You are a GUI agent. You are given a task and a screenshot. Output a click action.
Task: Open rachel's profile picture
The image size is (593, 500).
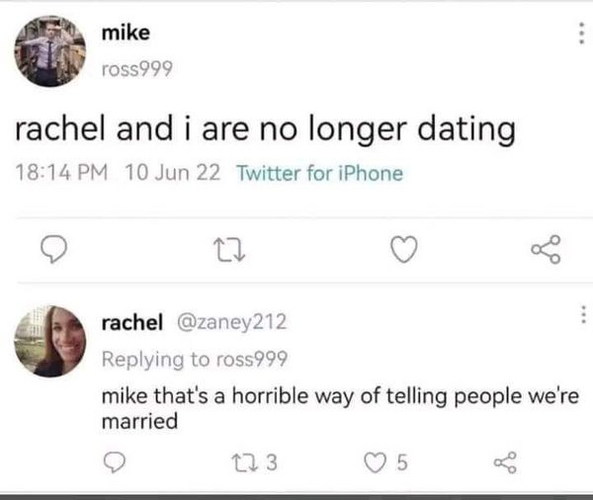[50, 341]
